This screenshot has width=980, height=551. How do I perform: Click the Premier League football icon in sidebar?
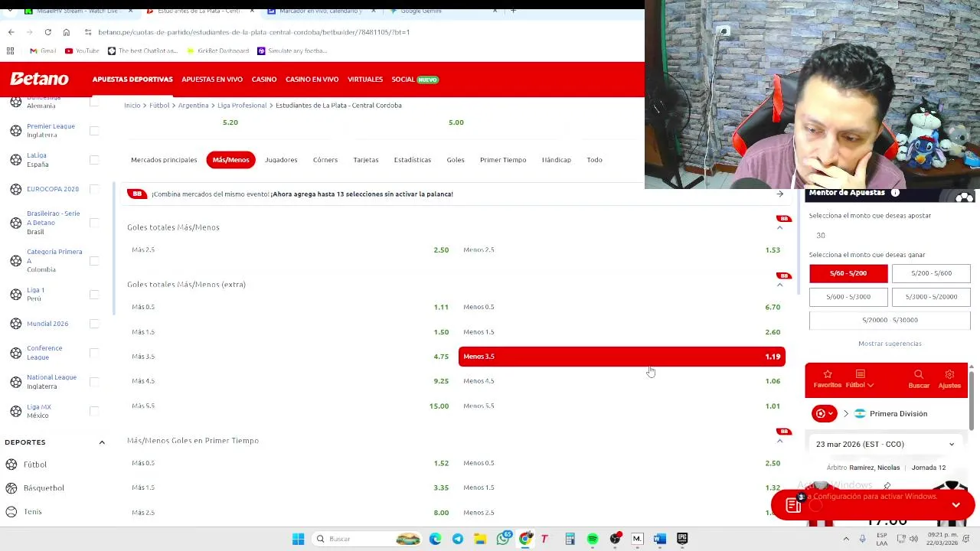[15, 131]
